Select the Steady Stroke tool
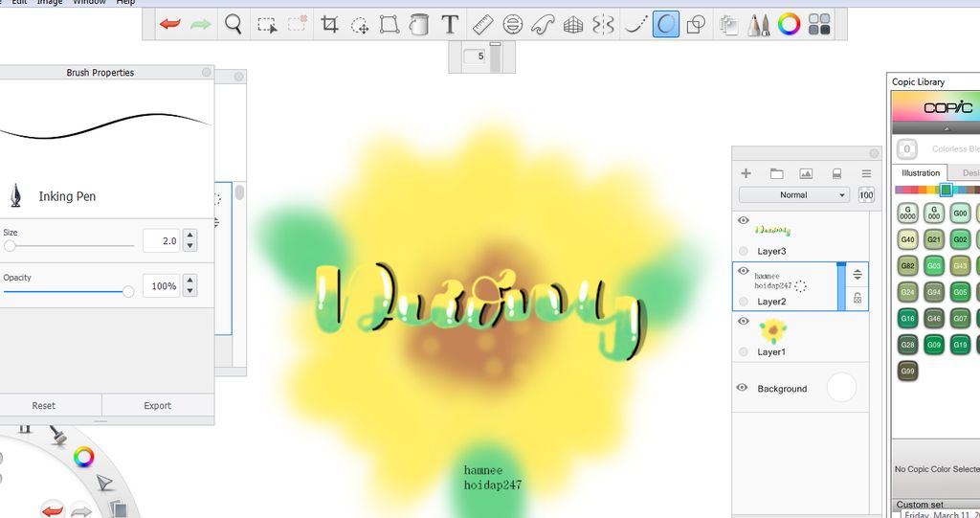 pyautogui.click(x=635, y=25)
